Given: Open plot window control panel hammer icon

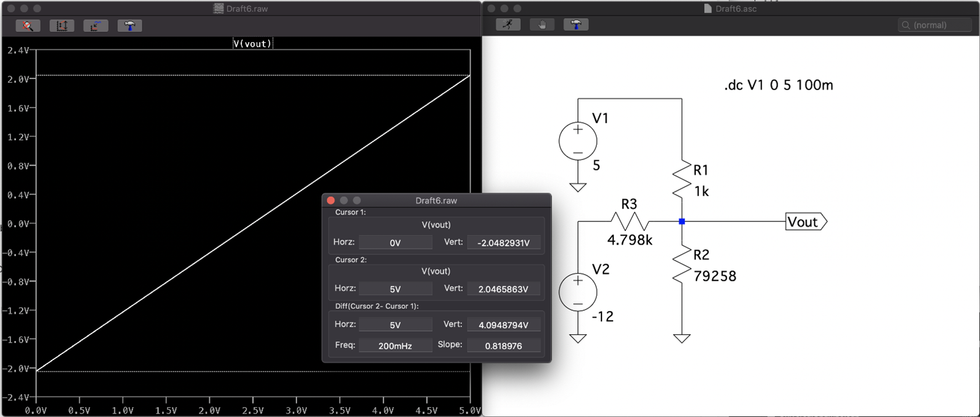Looking at the screenshot, I should 129,26.
